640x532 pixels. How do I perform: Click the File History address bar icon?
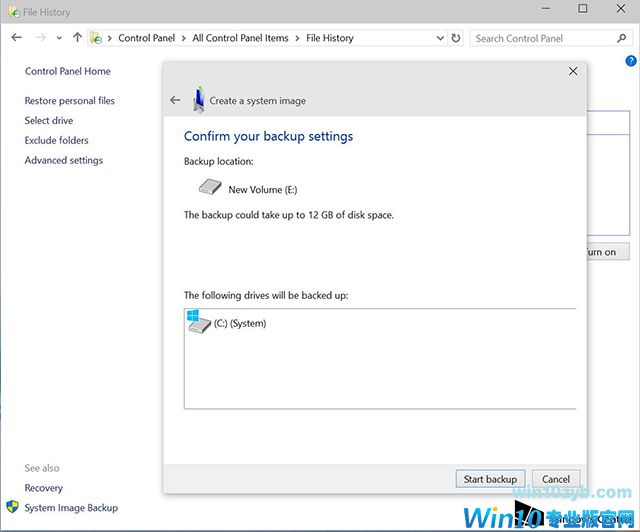pyautogui.click(x=96, y=38)
